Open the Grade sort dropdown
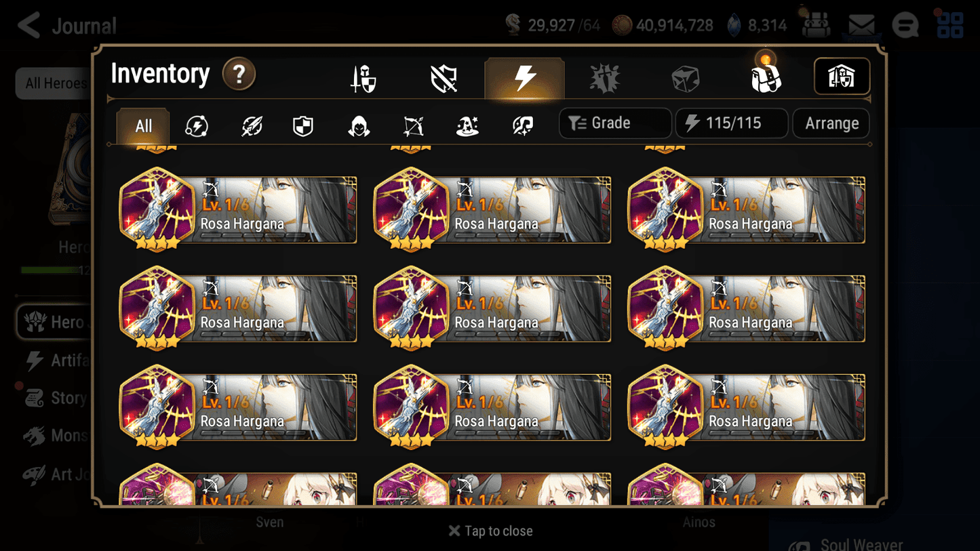Screen dimensions: 980x551 (x=615, y=123)
